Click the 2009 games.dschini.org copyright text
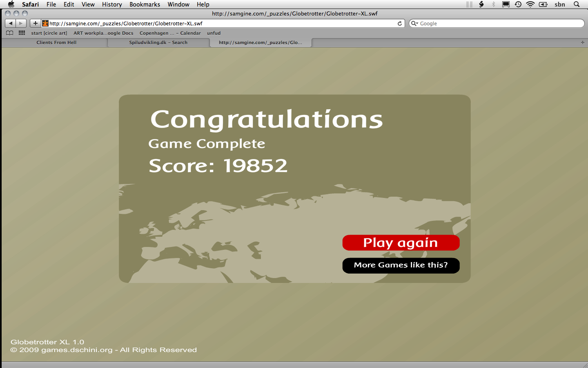The height and width of the screenshot is (368, 588). [104, 350]
